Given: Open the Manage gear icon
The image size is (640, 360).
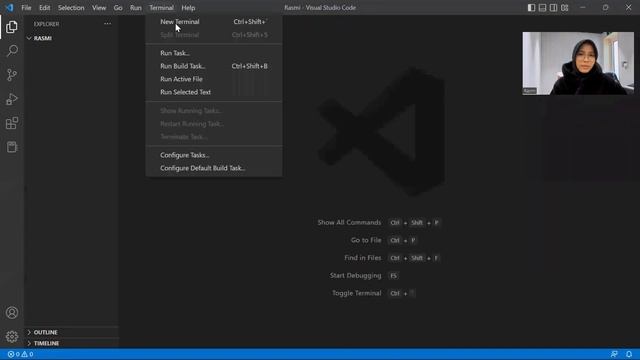Looking at the screenshot, I should pos(12,336).
